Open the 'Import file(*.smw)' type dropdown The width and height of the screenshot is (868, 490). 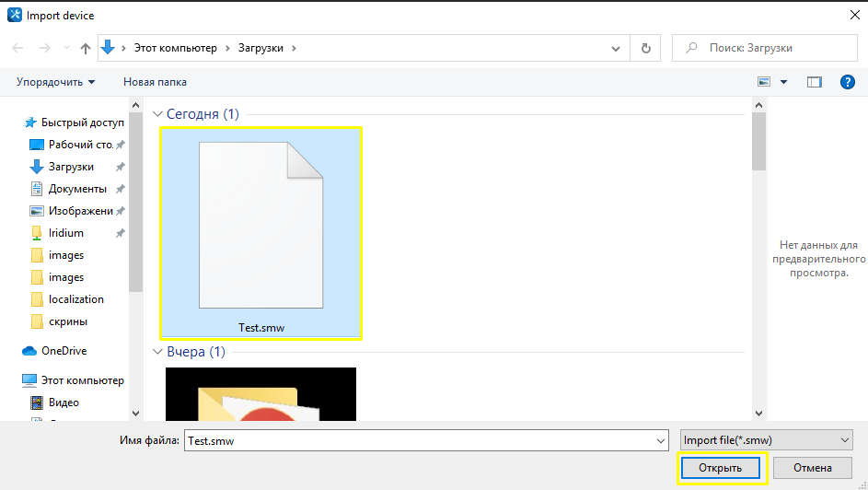pyautogui.click(x=766, y=440)
